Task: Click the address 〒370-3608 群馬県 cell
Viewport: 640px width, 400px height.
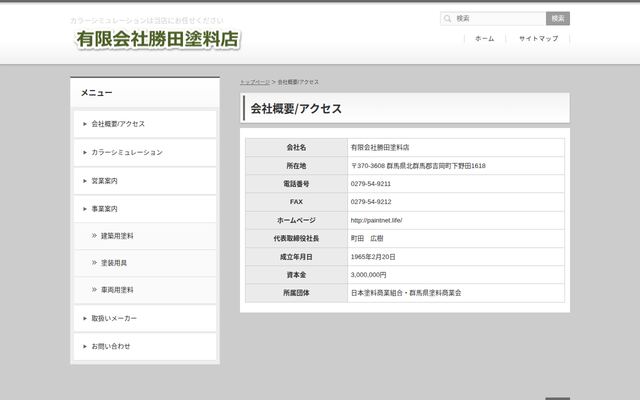Action: tap(456, 166)
